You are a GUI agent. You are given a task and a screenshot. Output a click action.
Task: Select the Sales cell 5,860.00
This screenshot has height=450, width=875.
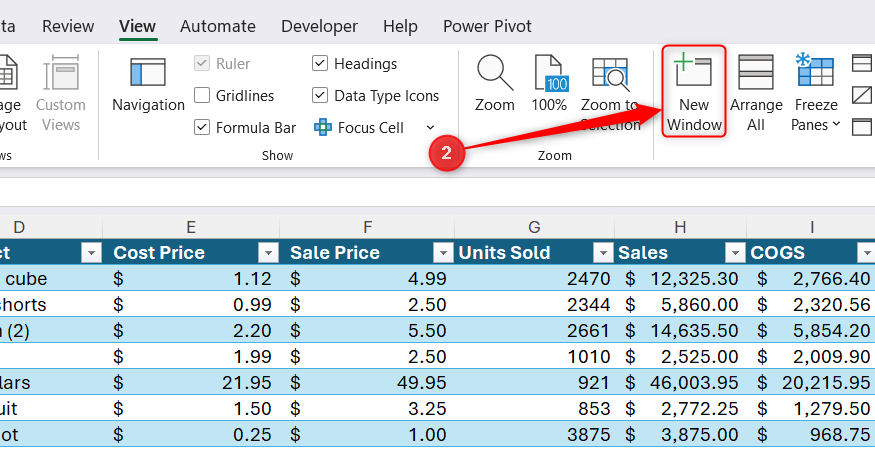pyautogui.click(x=680, y=305)
